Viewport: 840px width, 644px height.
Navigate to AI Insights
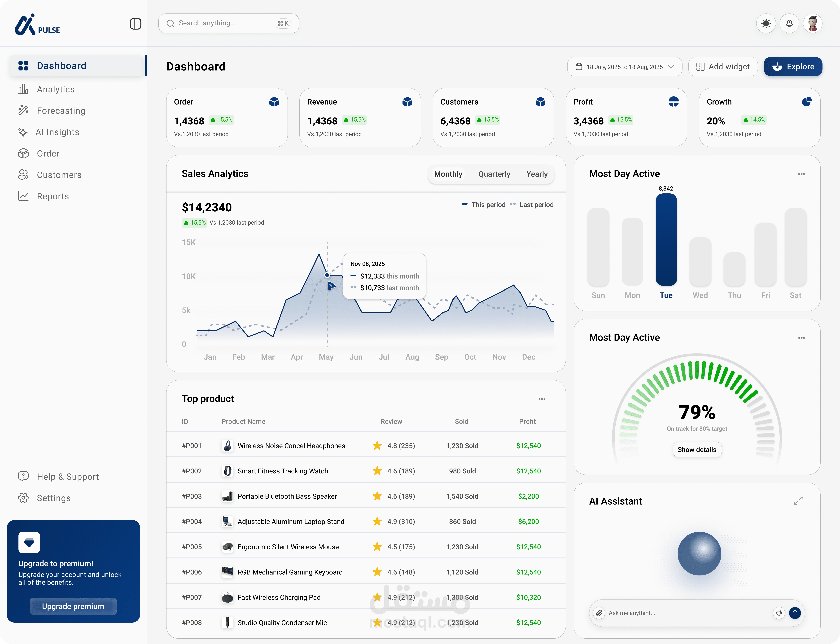49,132
